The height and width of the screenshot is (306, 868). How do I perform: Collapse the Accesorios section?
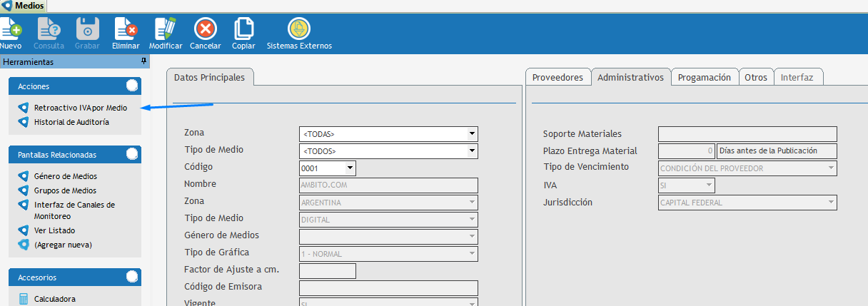click(x=131, y=277)
